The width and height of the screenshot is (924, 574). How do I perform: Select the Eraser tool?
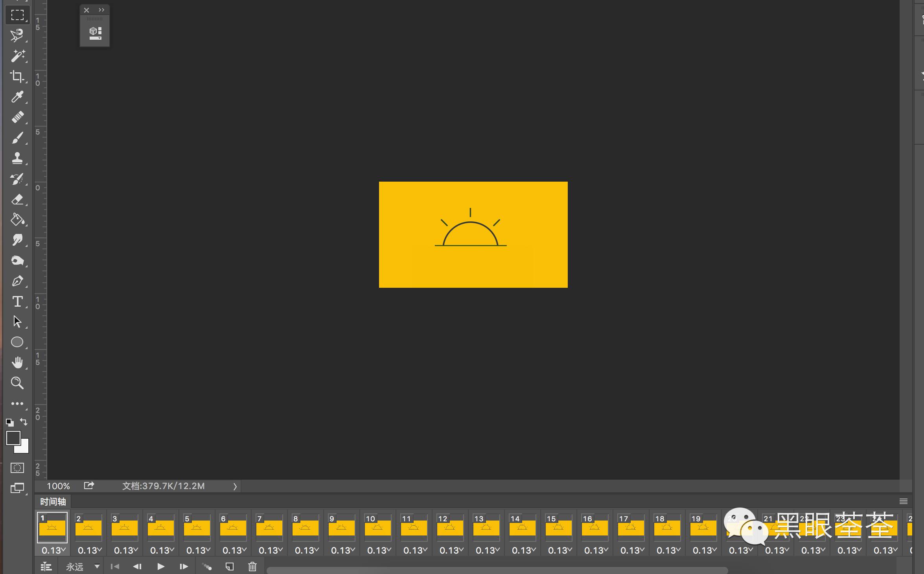(17, 199)
